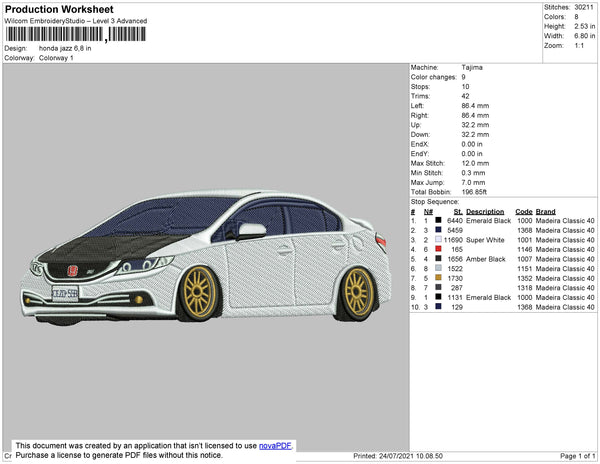The height and width of the screenshot is (464, 600).
Task: Select the Emerald Black swatch in stop 1
Action: [x=437, y=221]
